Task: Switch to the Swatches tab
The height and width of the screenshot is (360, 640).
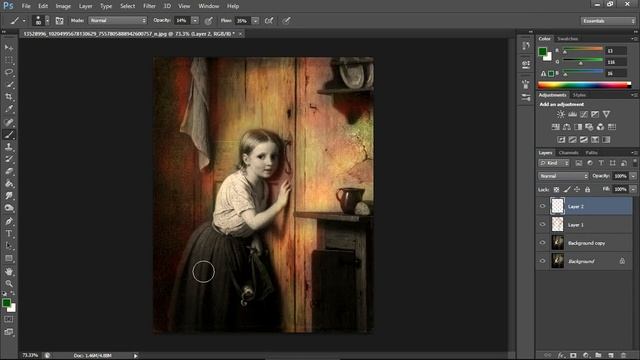Action: (567, 39)
